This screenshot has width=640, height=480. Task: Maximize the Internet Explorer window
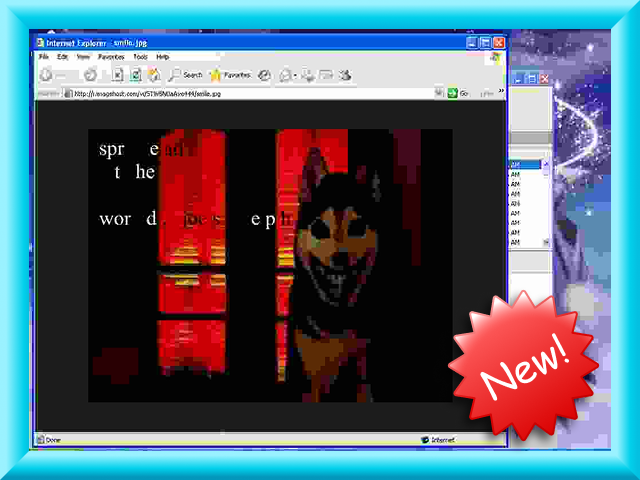pos(485,42)
